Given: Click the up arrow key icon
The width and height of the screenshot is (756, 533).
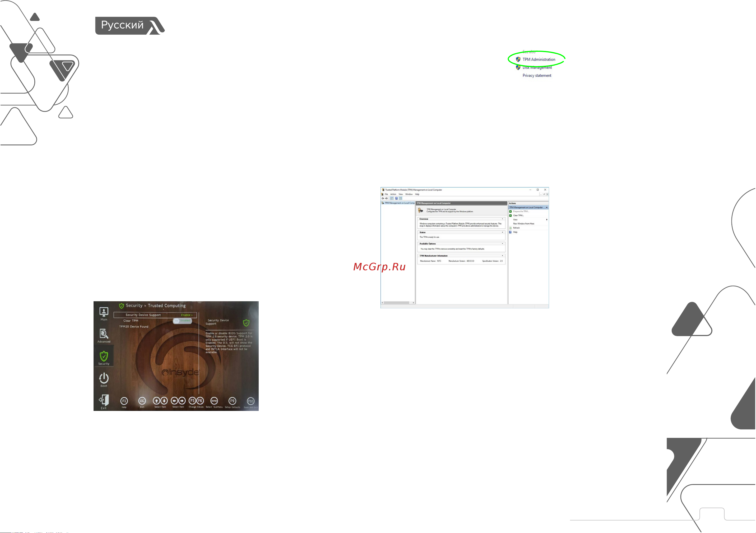Looking at the screenshot, I should click(157, 401).
